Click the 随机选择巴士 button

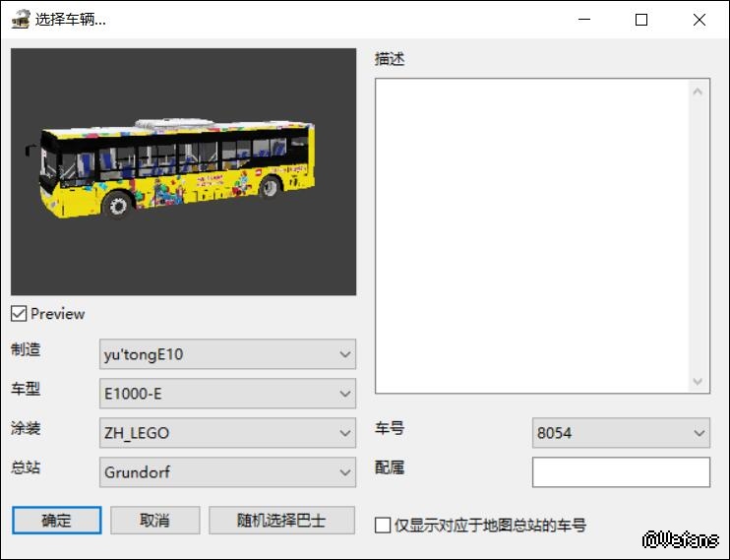point(280,521)
